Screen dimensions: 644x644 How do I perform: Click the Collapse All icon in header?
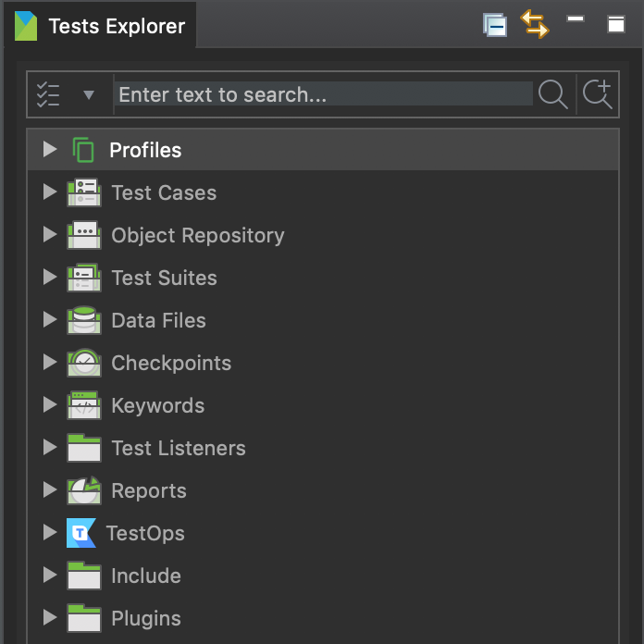tap(495, 25)
